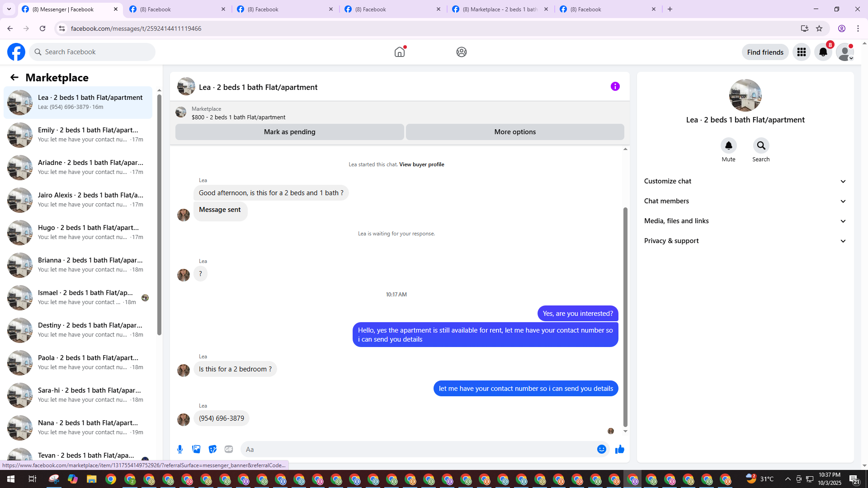This screenshot has height=488, width=868.
Task: Open File Explorer from the taskbar
Action: (92, 479)
